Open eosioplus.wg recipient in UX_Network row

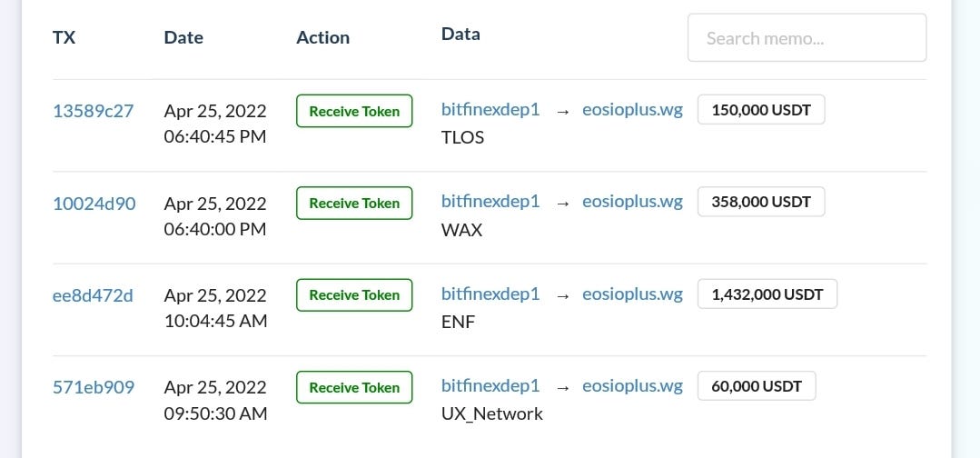click(632, 386)
